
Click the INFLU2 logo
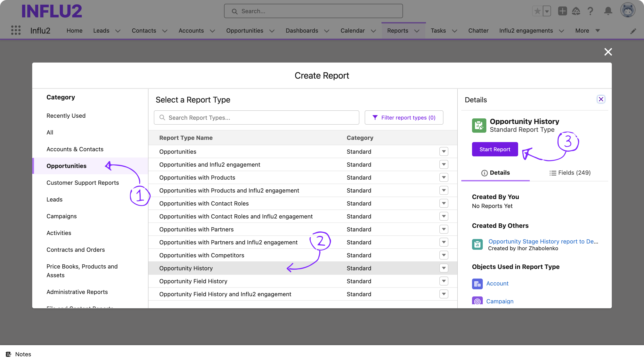[52, 11]
